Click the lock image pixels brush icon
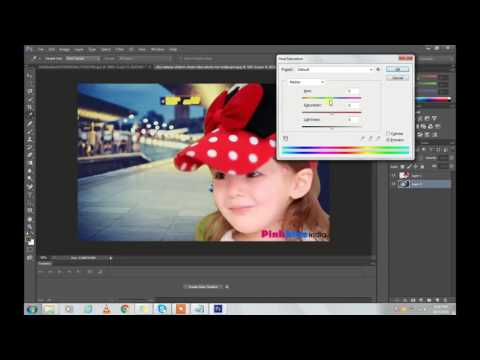Viewport: 480px width, 360px height. [x=409, y=166]
